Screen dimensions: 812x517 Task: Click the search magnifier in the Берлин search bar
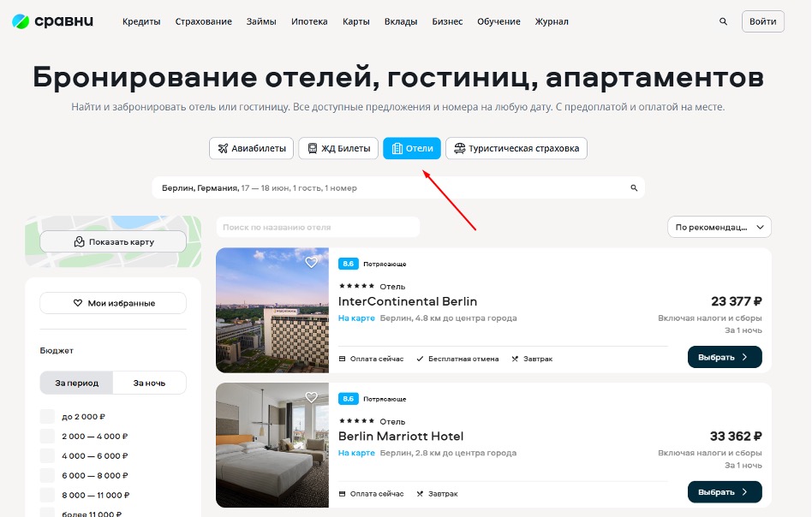tap(634, 187)
